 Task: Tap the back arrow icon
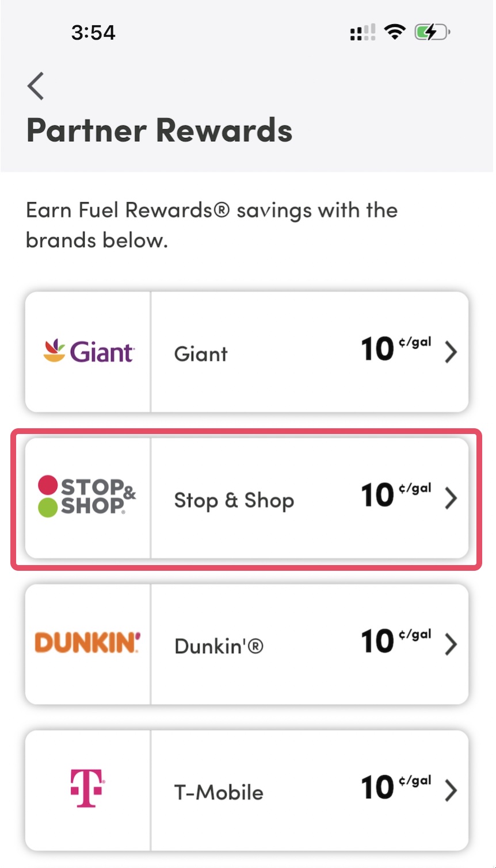36,86
